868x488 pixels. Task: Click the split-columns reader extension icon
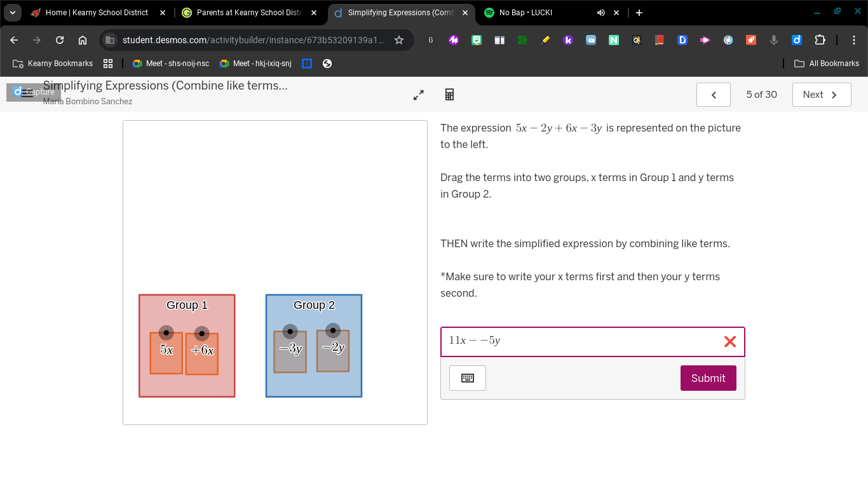[x=499, y=40]
